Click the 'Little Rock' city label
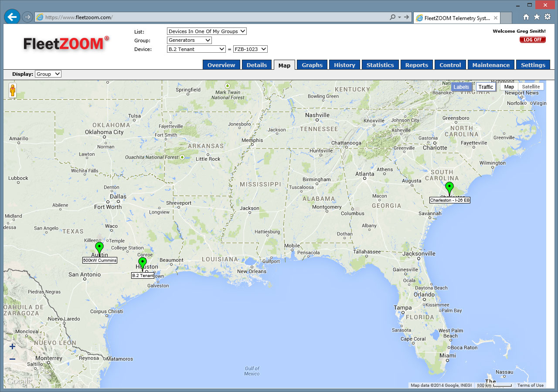 point(208,159)
